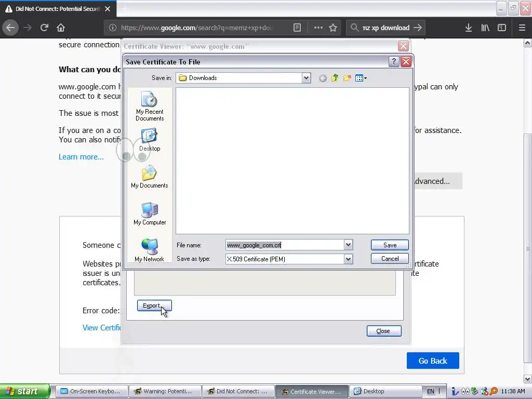Click the Firefox forward arrow
The height and width of the screenshot is (399, 532).
pos(28,28)
